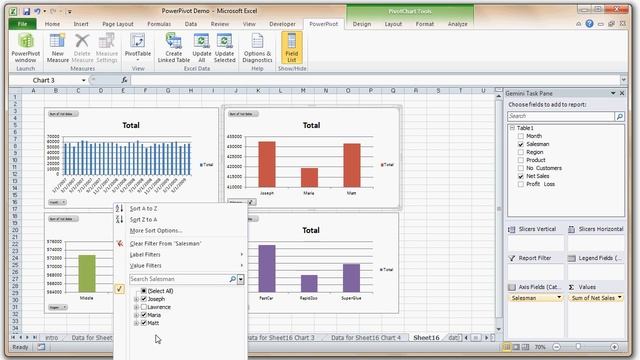
Task: Click the Clear Filter funnel icon
Action: pos(119,243)
